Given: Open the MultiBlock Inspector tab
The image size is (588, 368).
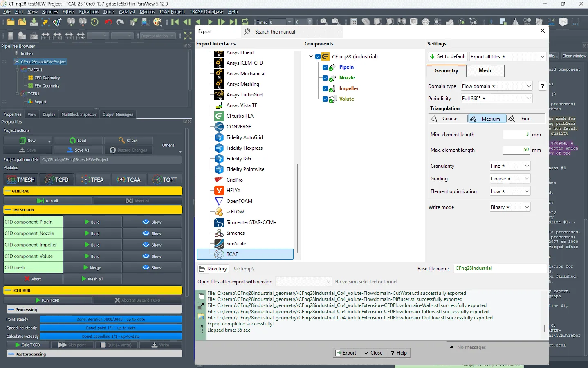Looking at the screenshot, I should pos(79,114).
